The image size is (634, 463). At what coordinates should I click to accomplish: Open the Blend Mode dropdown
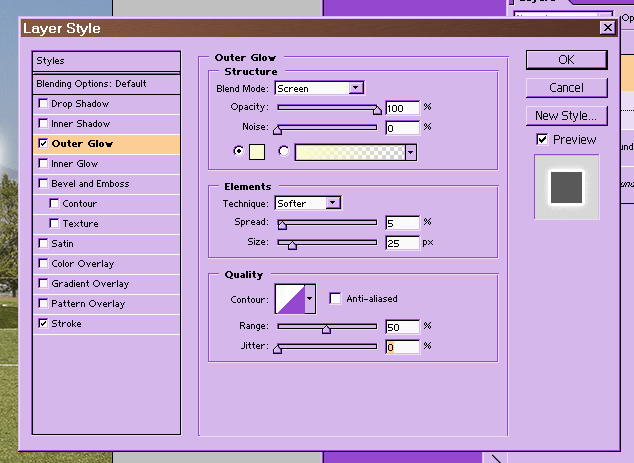pyautogui.click(x=354, y=88)
